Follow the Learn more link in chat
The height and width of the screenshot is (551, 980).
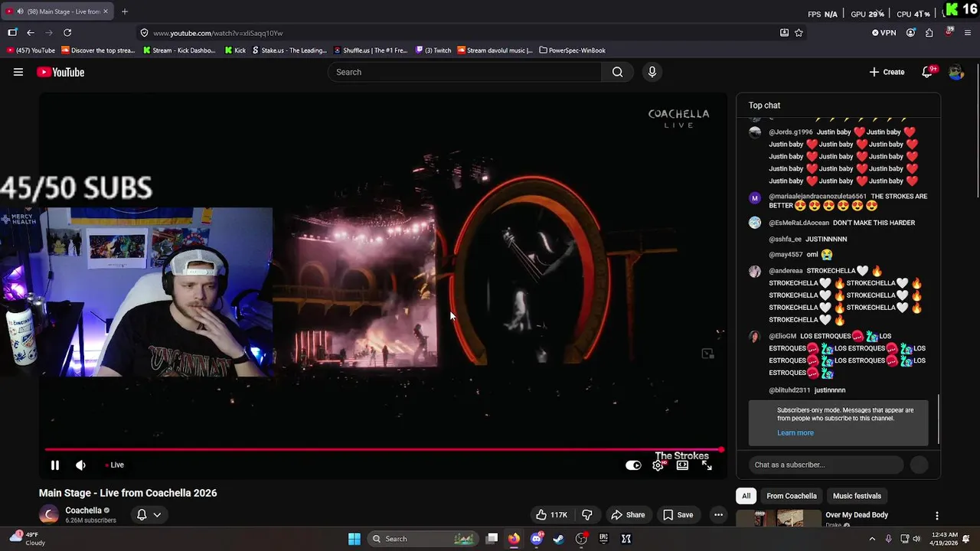tap(795, 433)
